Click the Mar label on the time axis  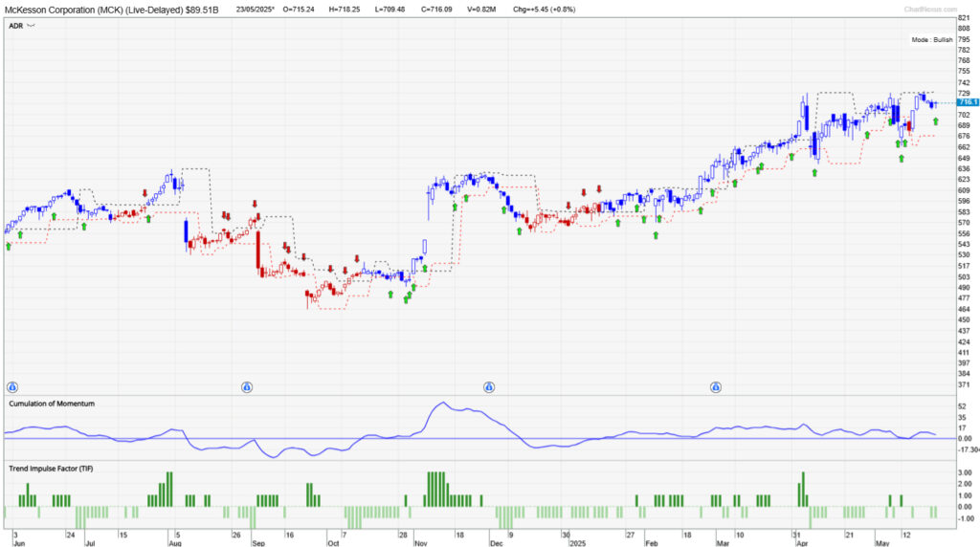[723, 543]
